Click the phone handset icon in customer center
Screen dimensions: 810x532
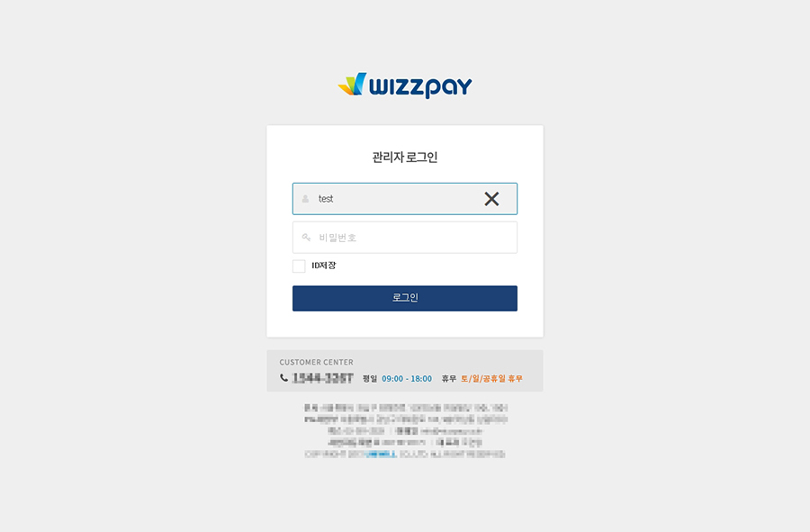point(283,378)
